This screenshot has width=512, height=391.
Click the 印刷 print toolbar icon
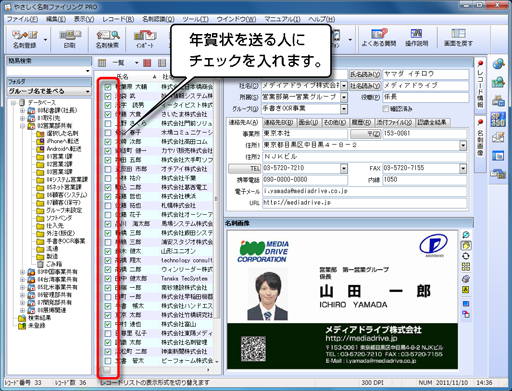tap(70, 39)
